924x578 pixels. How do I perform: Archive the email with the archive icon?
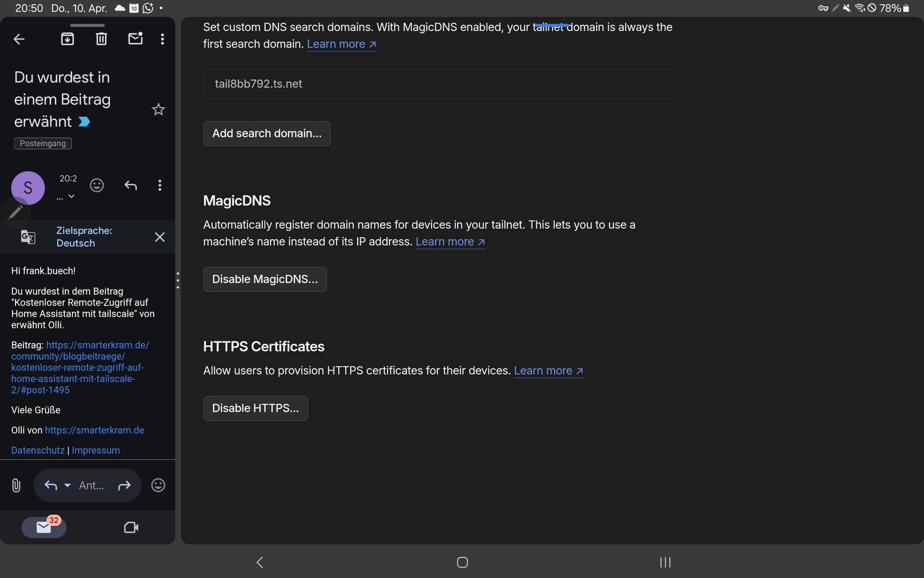[x=67, y=39]
